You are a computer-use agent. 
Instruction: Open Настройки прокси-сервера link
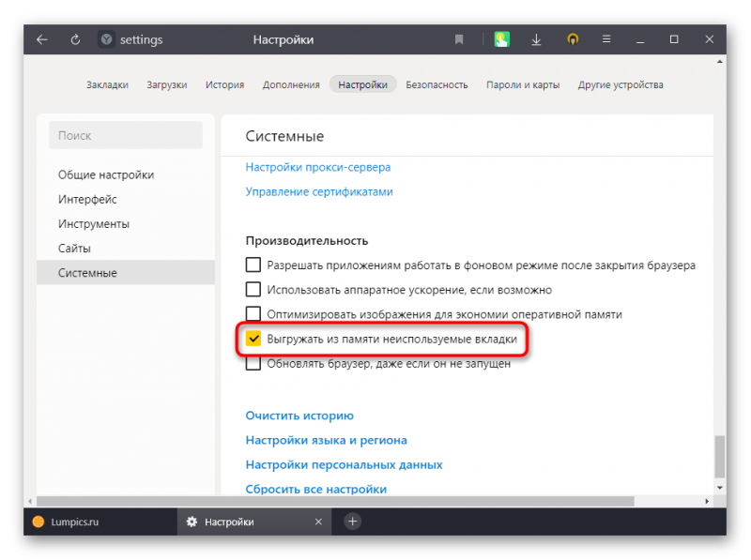click(x=318, y=167)
